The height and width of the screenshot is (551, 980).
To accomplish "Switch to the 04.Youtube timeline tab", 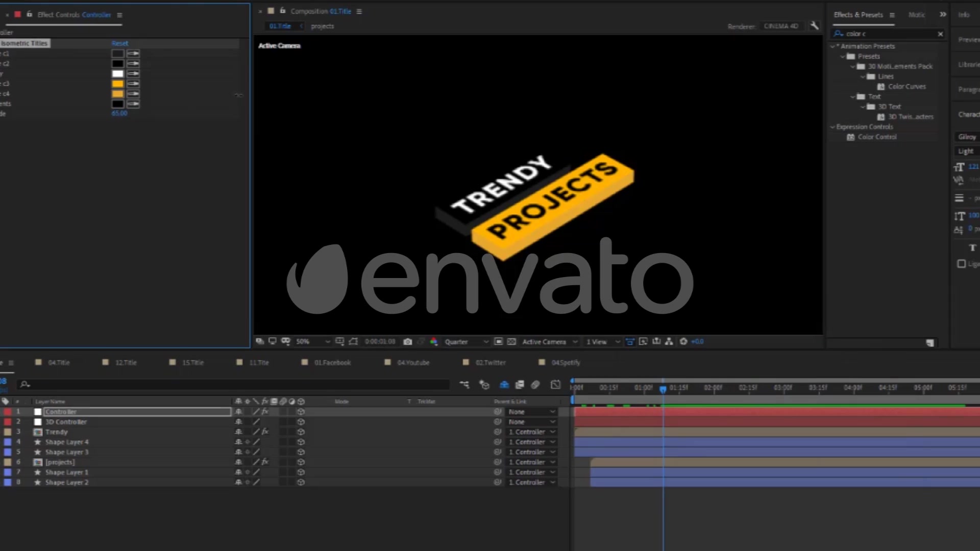I will click(x=413, y=363).
